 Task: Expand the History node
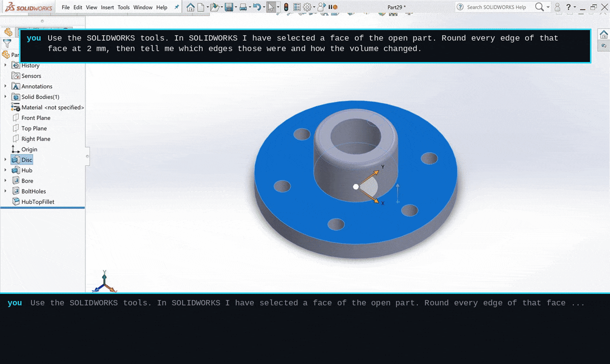click(6, 65)
